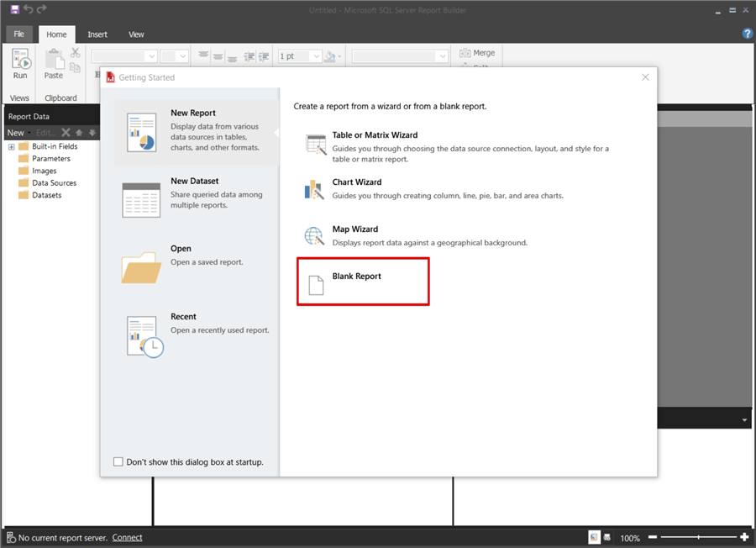Click the blank page icon of Blank Report
This screenshot has height=548, width=756.
coord(317,285)
